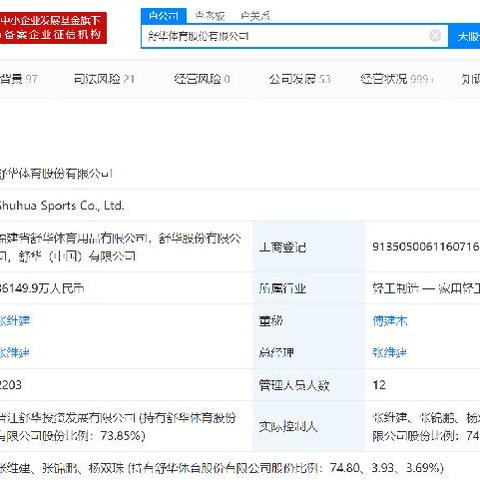The width and height of the screenshot is (480, 480).
Task: Open the 经营状况 999+ tab
Action: [x=397, y=79]
